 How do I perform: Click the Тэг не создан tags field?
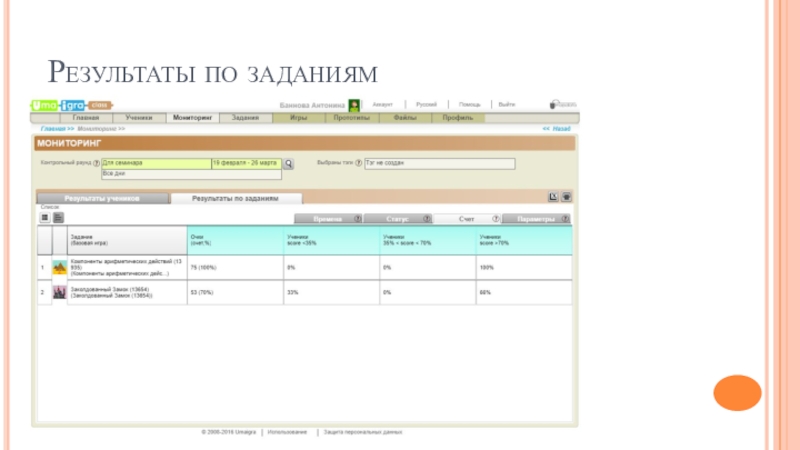click(440, 163)
